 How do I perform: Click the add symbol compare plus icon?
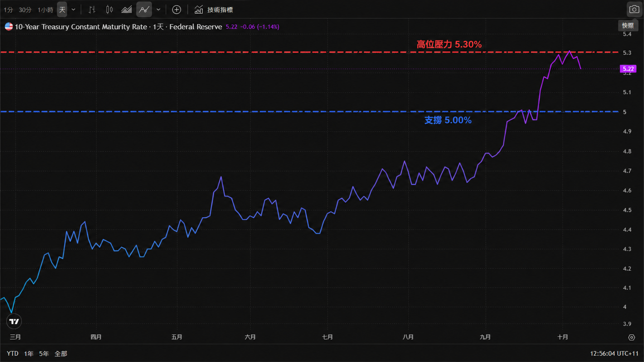pos(177,10)
